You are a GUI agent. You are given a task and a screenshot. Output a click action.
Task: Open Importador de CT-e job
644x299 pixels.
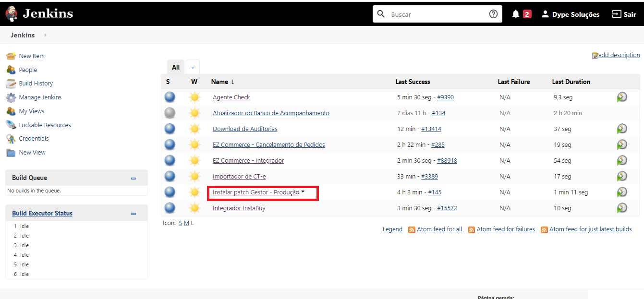239,176
